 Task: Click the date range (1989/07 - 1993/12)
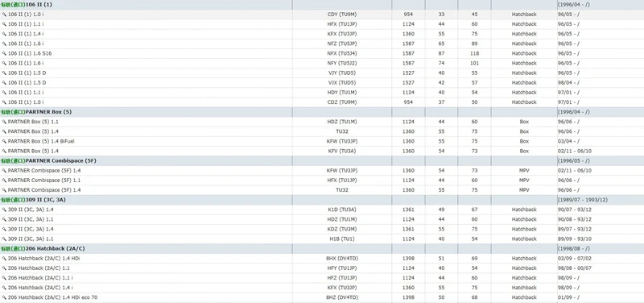pos(582,200)
